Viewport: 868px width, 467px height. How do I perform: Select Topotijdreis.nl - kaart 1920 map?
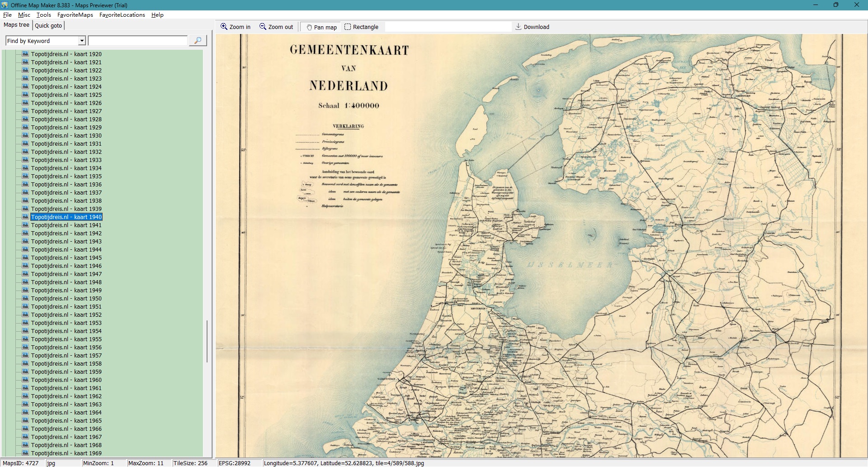tap(66, 54)
